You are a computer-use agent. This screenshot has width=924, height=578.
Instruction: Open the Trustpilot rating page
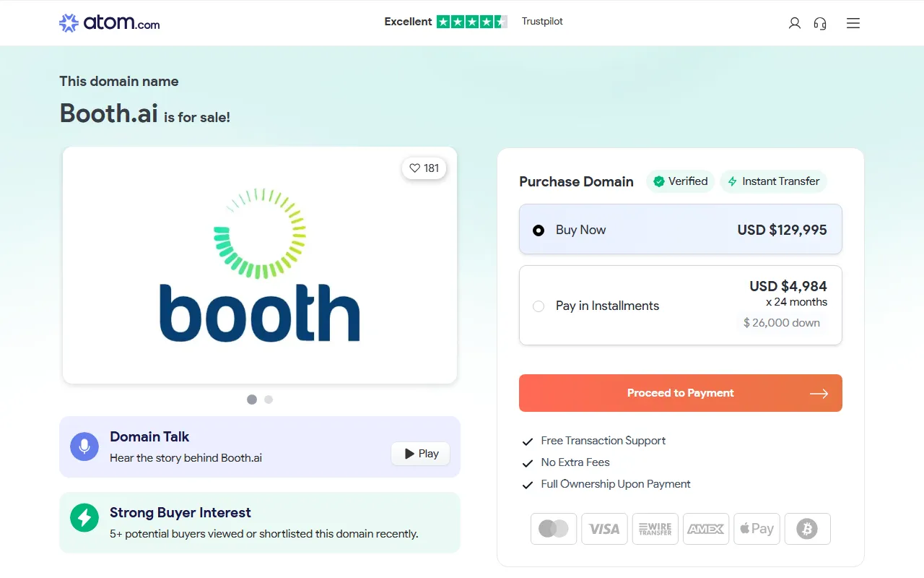point(542,21)
